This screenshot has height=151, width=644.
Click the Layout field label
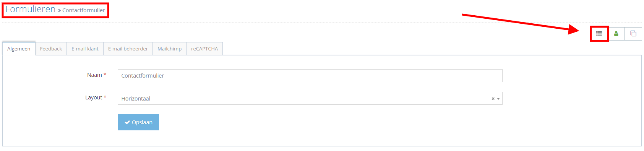tap(94, 97)
